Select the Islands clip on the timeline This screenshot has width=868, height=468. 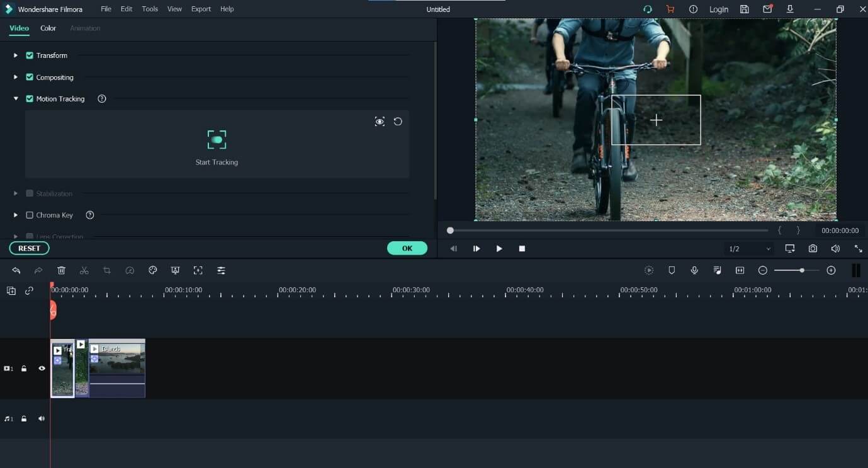[x=117, y=368]
